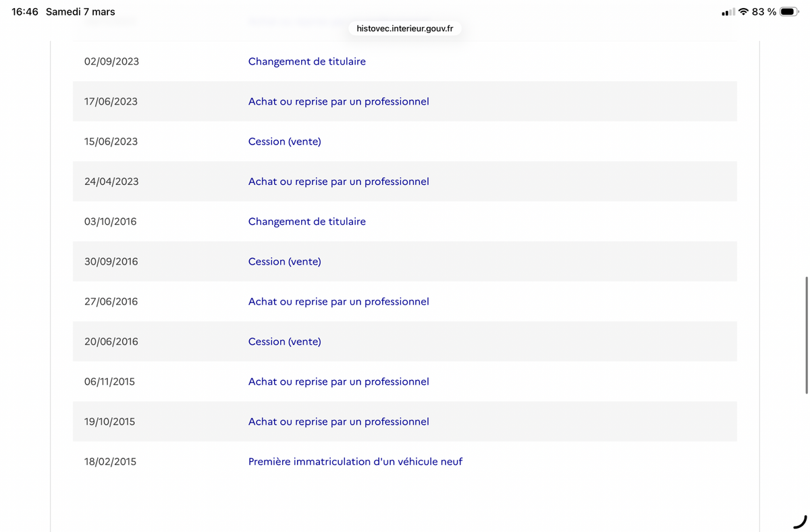Tap the 83 % battery percentage text
810x532 pixels.
[x=764, y=11]
